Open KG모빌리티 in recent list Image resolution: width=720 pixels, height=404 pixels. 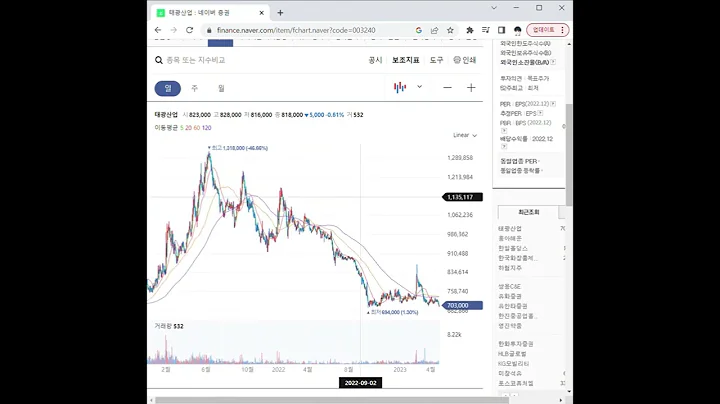tap(513, 364)
